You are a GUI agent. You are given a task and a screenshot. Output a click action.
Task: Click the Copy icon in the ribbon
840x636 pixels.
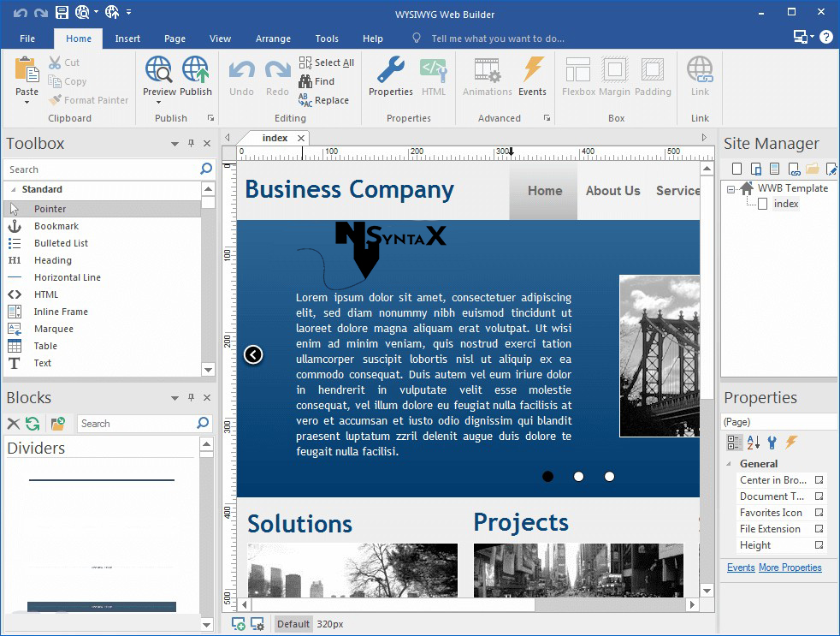click(55, 81)
